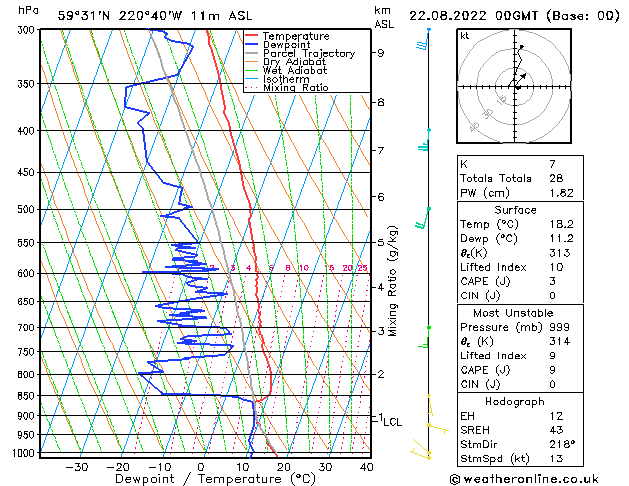Click the 650 hPa pressure level label
Image resolution: width=629 pixels, height=486 pixels.
pos(28,302)
